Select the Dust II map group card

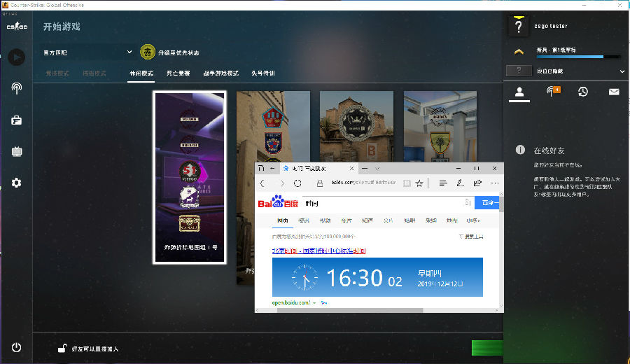pyautogui.click(x=357, y=126)
